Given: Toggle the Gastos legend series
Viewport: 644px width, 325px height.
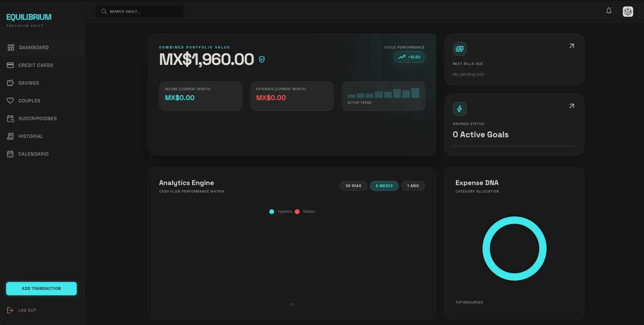Looking at the screenshot, I should pyautogui.click(x=305, y=211).
